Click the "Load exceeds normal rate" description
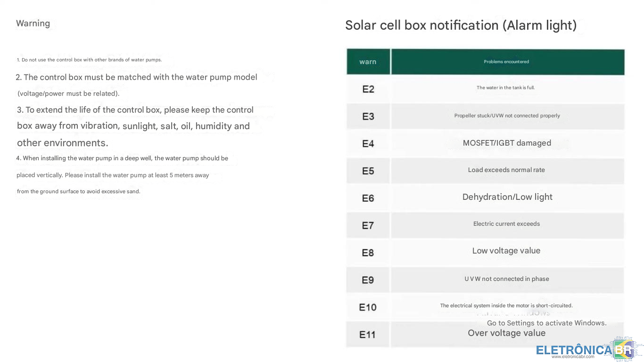The height and width of the screenshot is (362, 644). (x=506, y=170)
